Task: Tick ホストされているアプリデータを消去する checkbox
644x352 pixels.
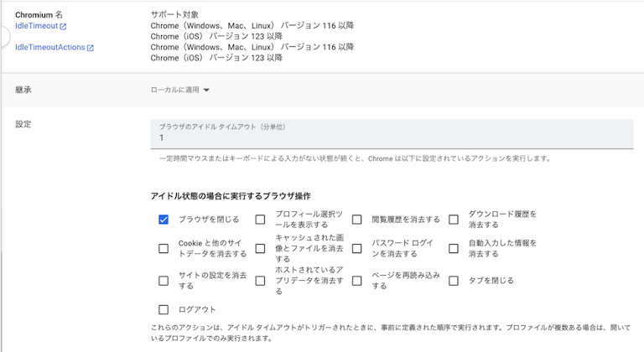Action: coord(260,281)
